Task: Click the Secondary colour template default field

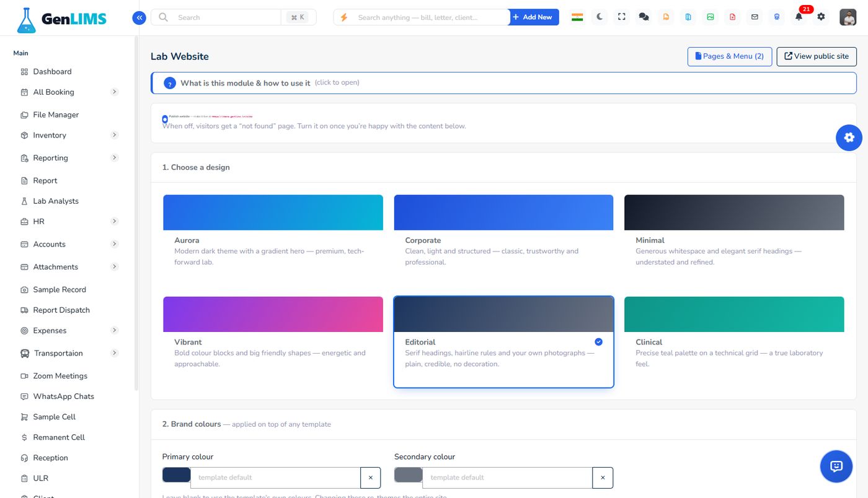Action: [507, 478]
